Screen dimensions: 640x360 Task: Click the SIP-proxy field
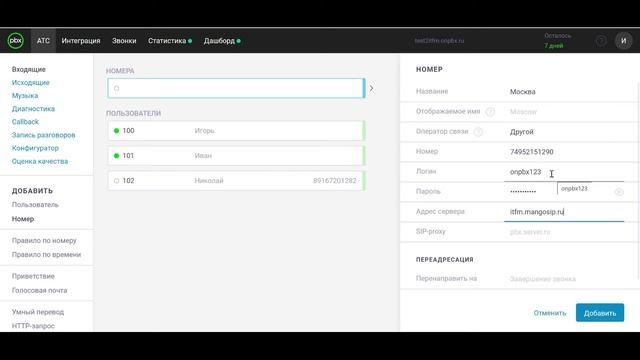click(564, 232)
